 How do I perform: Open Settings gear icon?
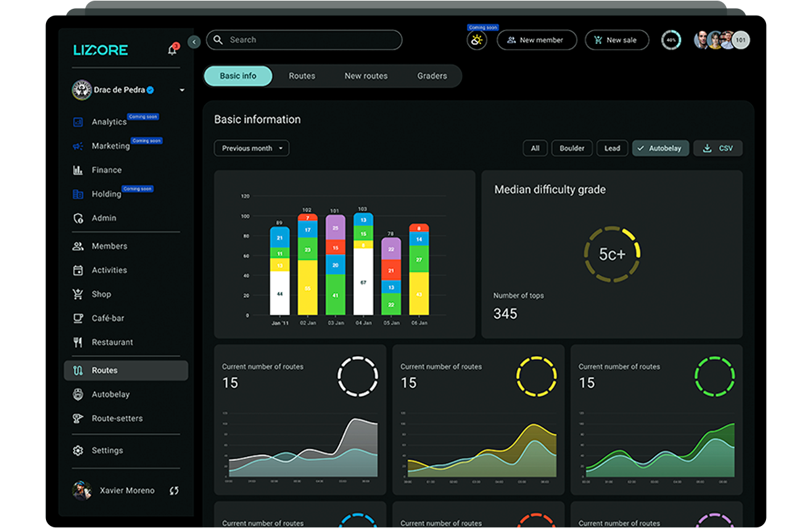click(x=78, y=451)
